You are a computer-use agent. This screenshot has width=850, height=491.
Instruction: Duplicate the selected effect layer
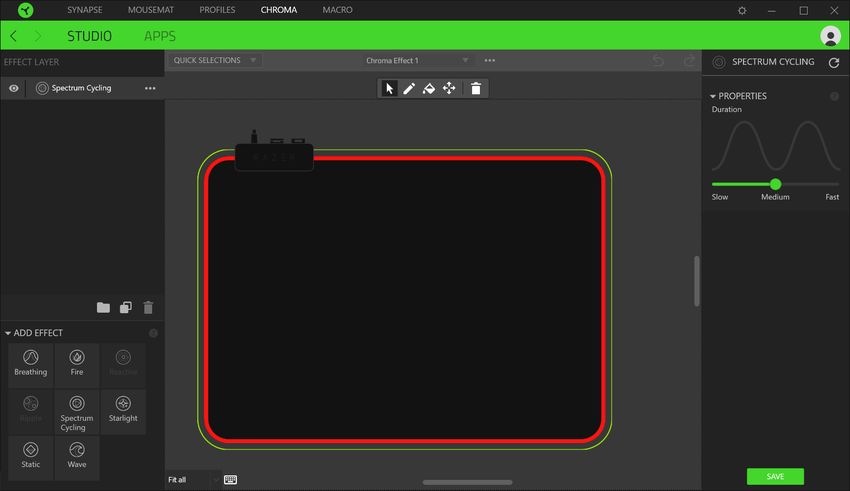pyautogui.click(x=126, y=308)
